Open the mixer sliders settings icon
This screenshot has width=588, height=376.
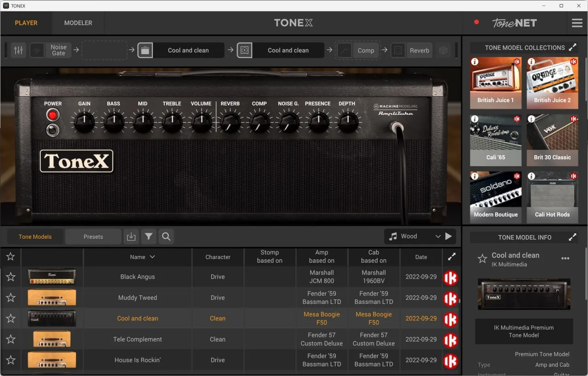coord(18,51)
